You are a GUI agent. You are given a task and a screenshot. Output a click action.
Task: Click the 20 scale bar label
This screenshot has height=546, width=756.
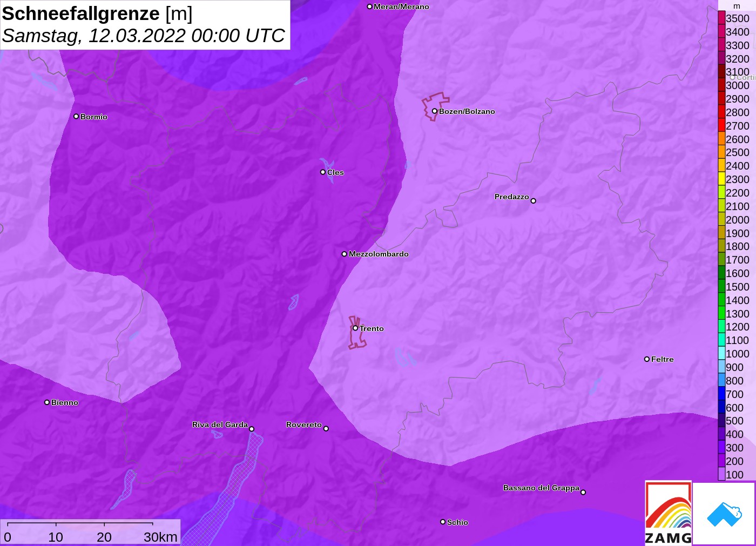[x=104, y=537]
